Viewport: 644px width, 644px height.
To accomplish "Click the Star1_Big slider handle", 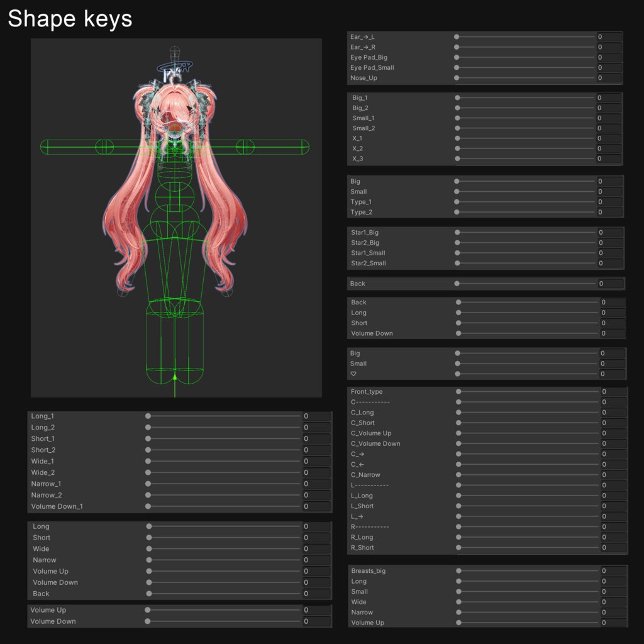I will click(x=457, y=233).
